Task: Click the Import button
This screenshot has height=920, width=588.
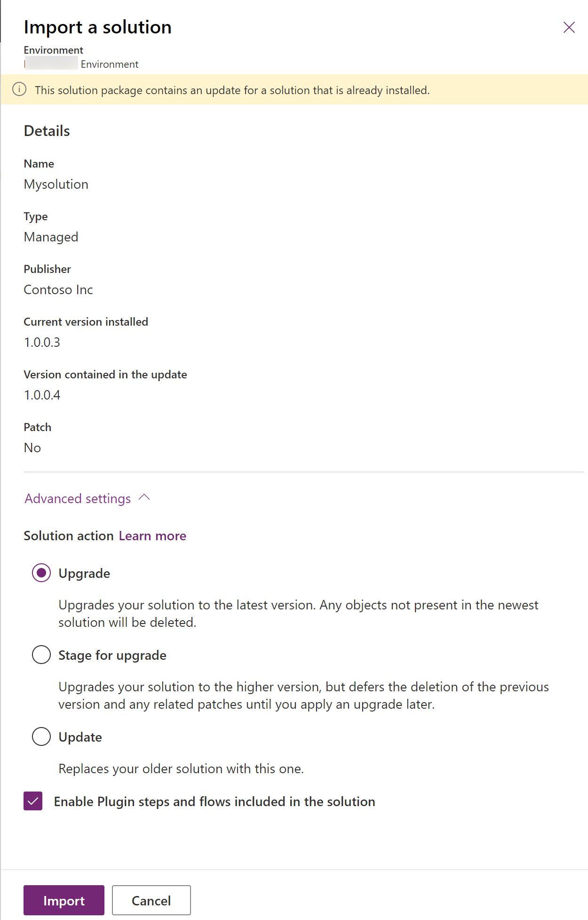Action: 64,900
